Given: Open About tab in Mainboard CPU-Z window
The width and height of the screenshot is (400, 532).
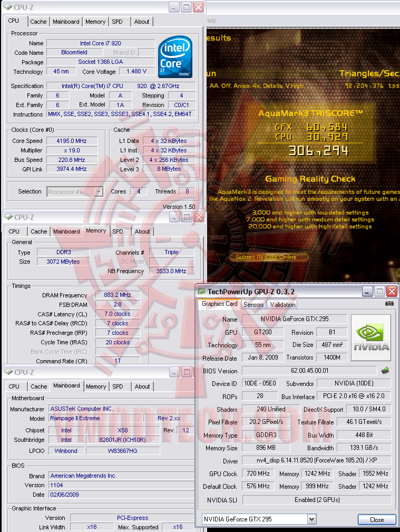Looking at the screenshot, I should (142, 386).
